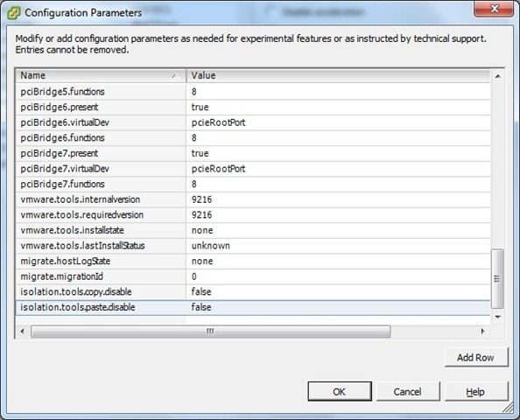The width and height of the screenshot is (520, 420).
Task: Click the horizontal scrollbar right arrow
Action: [x=482, y=331]
